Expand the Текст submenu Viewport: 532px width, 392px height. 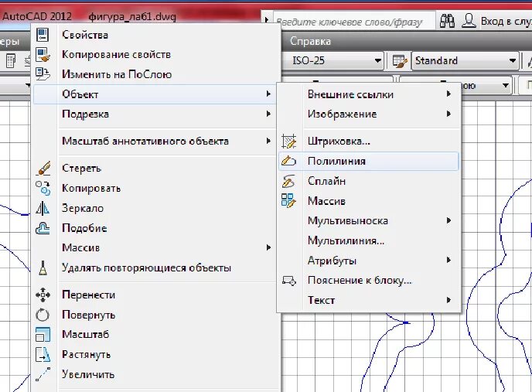pyautogui.click(x=448, y=300)
